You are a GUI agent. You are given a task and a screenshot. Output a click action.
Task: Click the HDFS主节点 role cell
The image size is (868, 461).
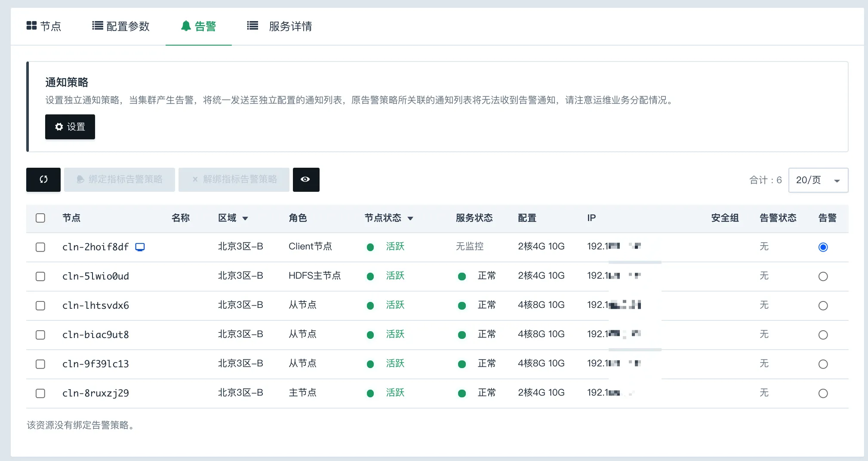(x=314, y=276)
